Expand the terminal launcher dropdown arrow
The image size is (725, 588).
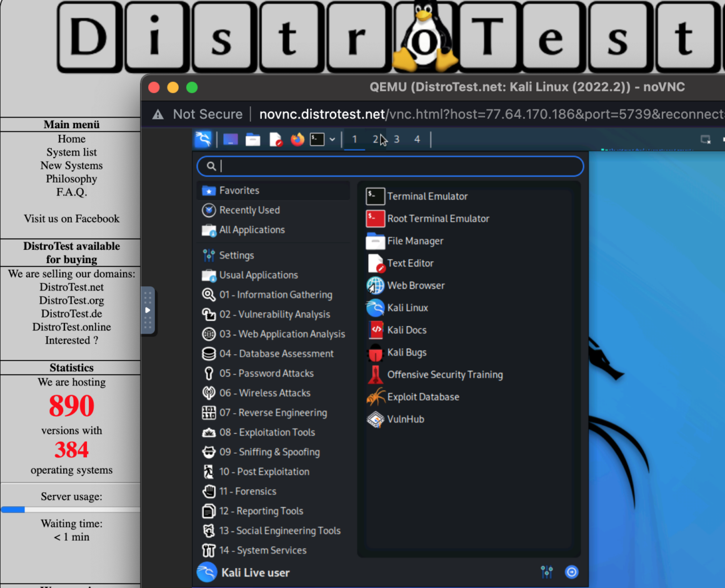[x=332, y=139]
